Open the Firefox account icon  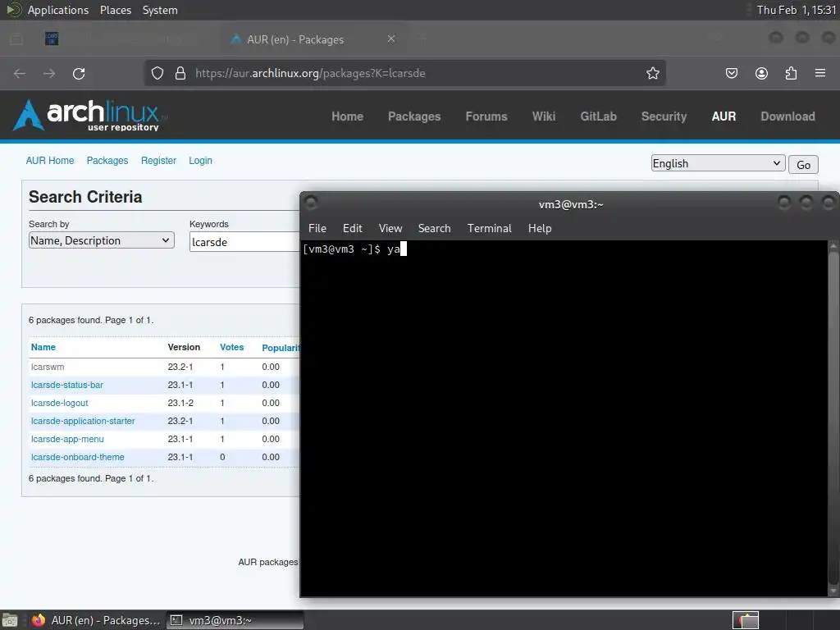(x=761, y=73)
